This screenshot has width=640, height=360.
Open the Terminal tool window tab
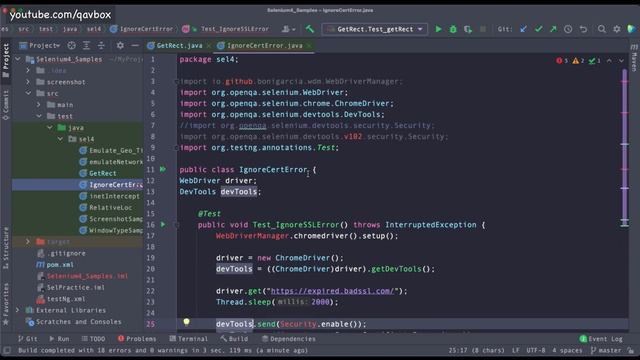pyautogui.click(x=189, y=339)
